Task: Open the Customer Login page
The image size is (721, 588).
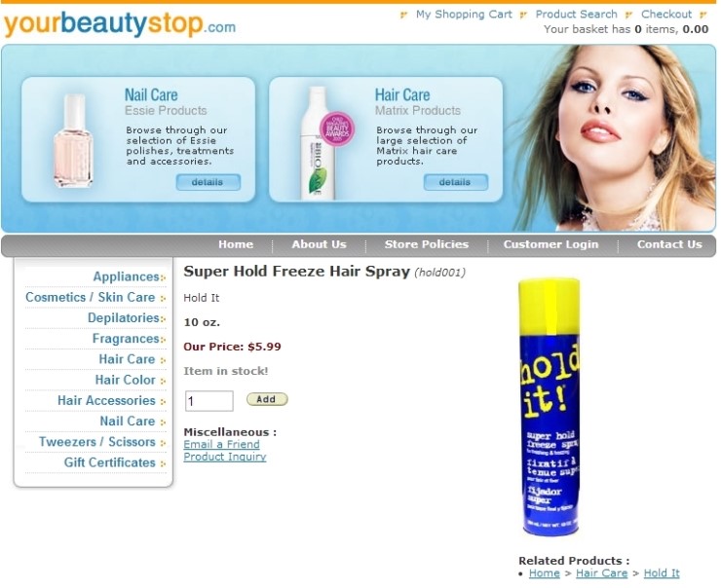Action: [550, 244]
